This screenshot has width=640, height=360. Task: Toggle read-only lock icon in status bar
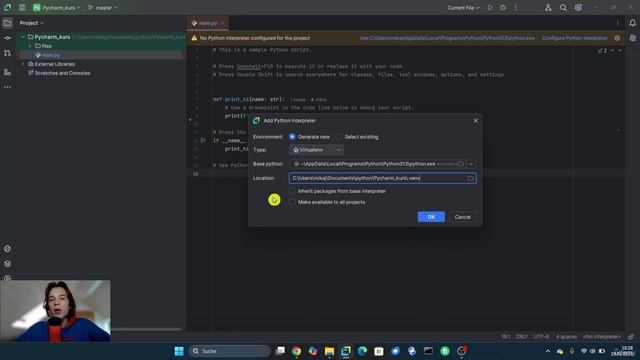(x=631, y=337)
